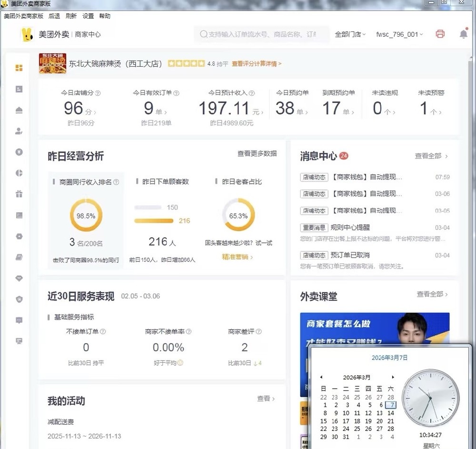Click 刷新 in the top menu bar

[70, 16]
